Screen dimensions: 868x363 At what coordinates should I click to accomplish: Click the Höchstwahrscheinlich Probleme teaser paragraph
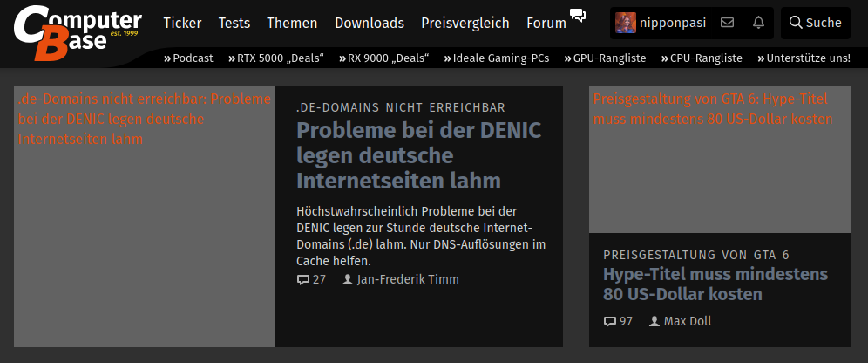point(421,236)
